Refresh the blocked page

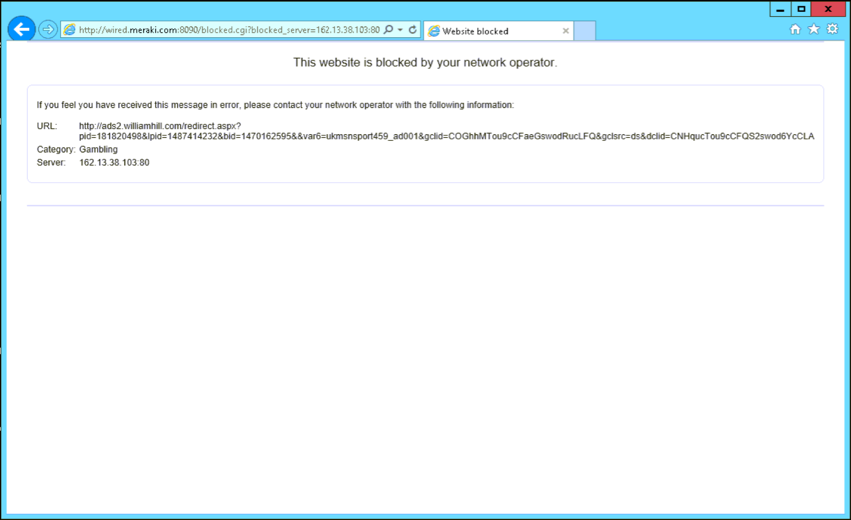click(x=412, y=30)
